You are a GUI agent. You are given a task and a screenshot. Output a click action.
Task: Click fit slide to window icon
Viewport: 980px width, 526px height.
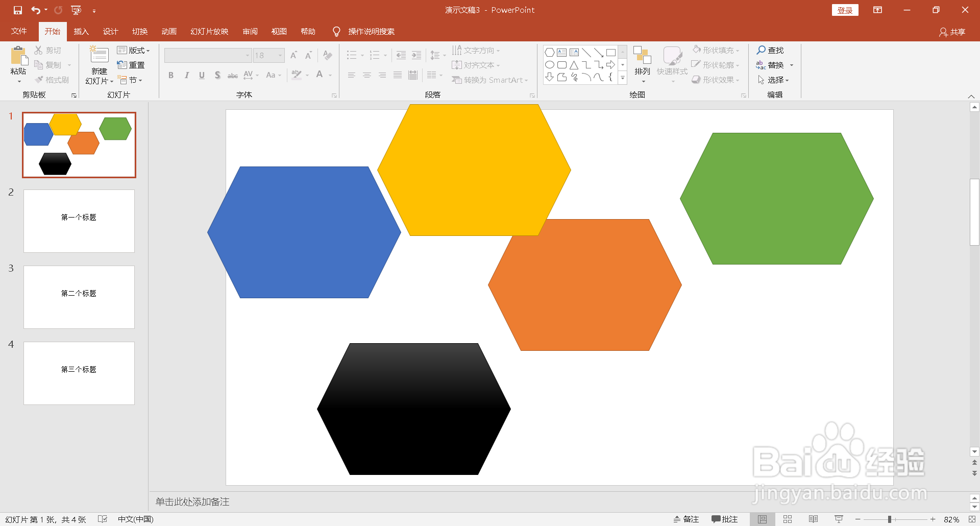point(972,519)
